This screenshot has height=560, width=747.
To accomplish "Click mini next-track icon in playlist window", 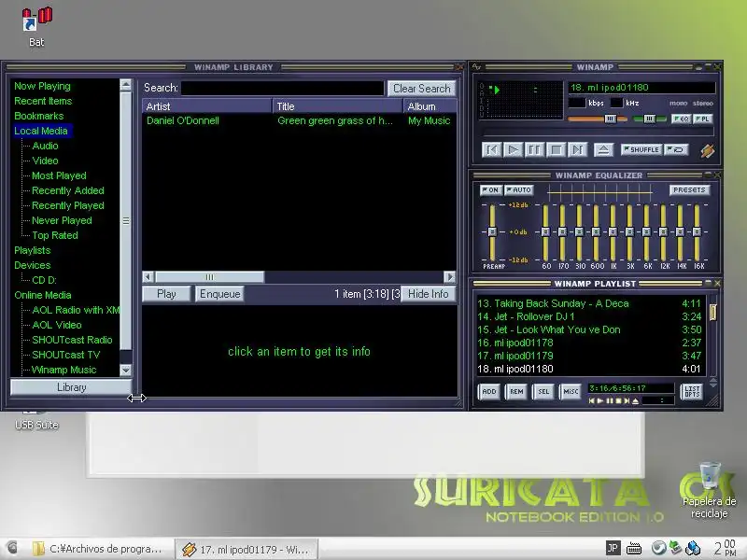I will (x=627, y=401).
